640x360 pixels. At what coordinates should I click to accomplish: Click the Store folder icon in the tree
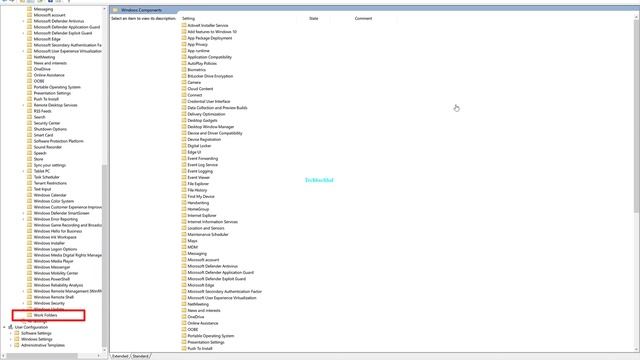(x=29, y=159)
